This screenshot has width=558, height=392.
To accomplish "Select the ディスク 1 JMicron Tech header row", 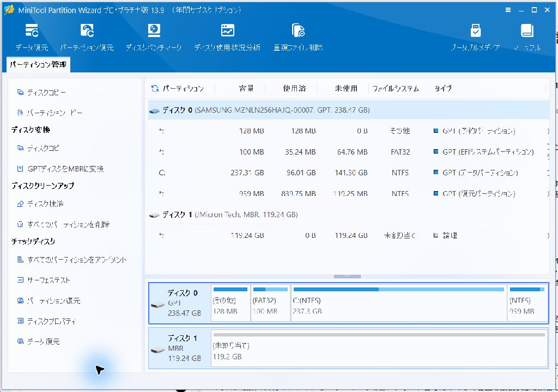I will tap(349, 215).
